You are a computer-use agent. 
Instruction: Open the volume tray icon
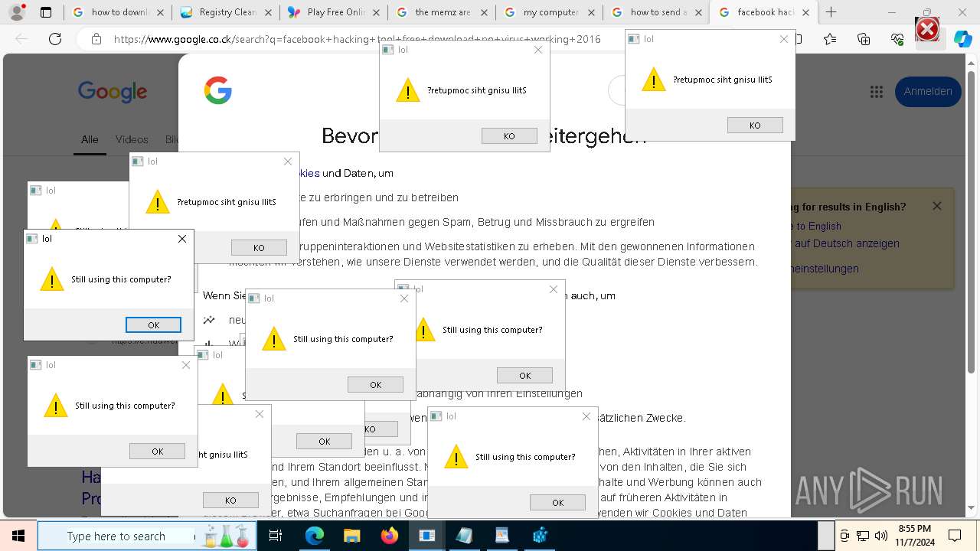(x=880, y=536)
